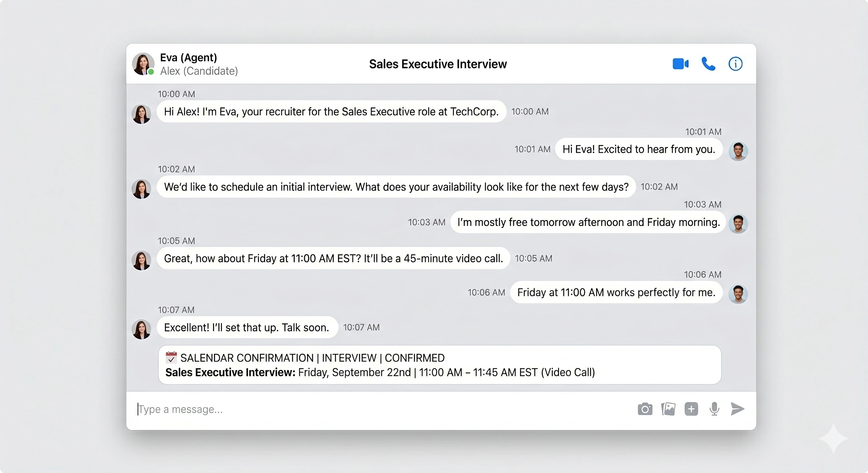Click the 10:03 AM timestamp left of Alex's availability reply
The width and height of the screenshot is (868, 473).
[427, 222]
